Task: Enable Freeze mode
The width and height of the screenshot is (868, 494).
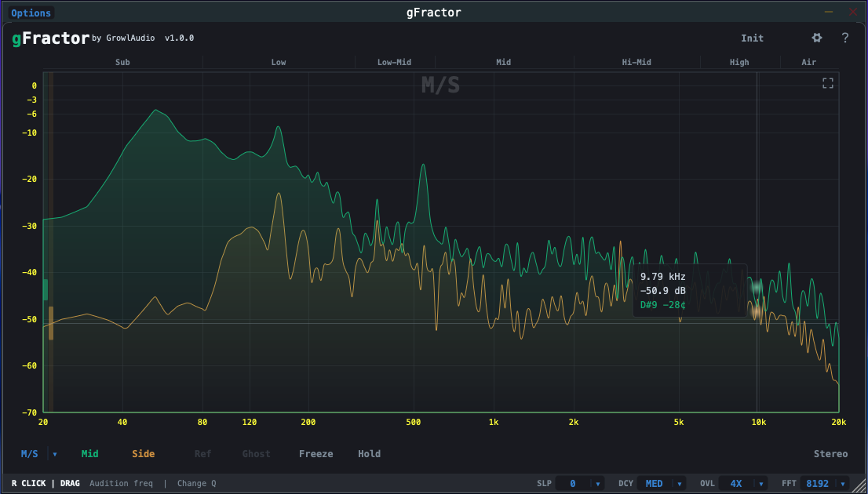Action: pyautogui.click(x=315, y=453)
